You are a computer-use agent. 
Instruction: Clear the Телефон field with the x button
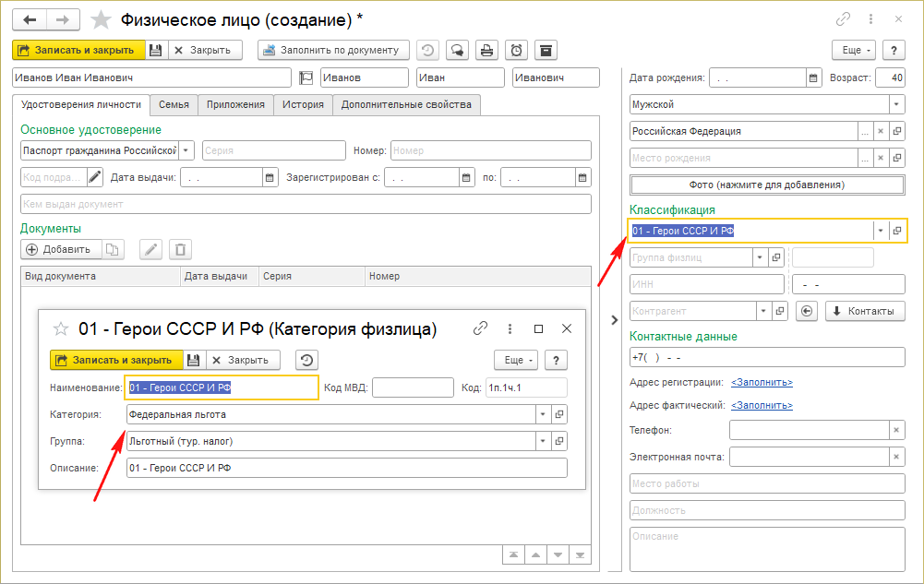pos(896,430)
